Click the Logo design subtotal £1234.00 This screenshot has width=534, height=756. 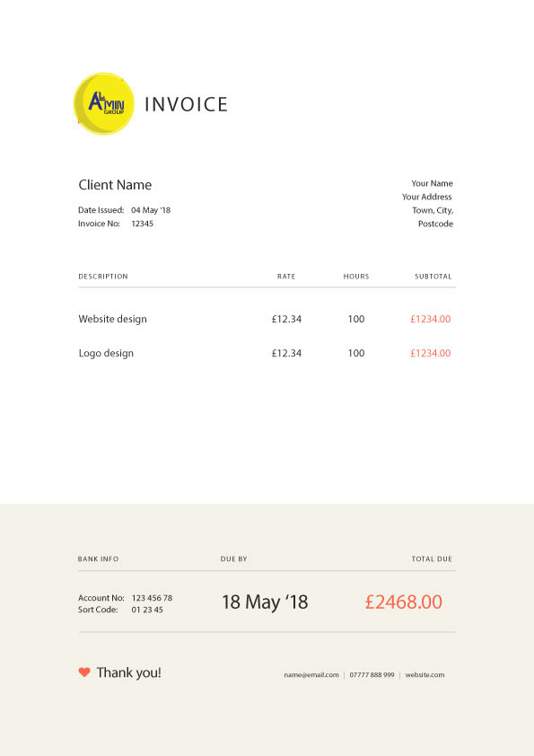(x=431, y=354)
